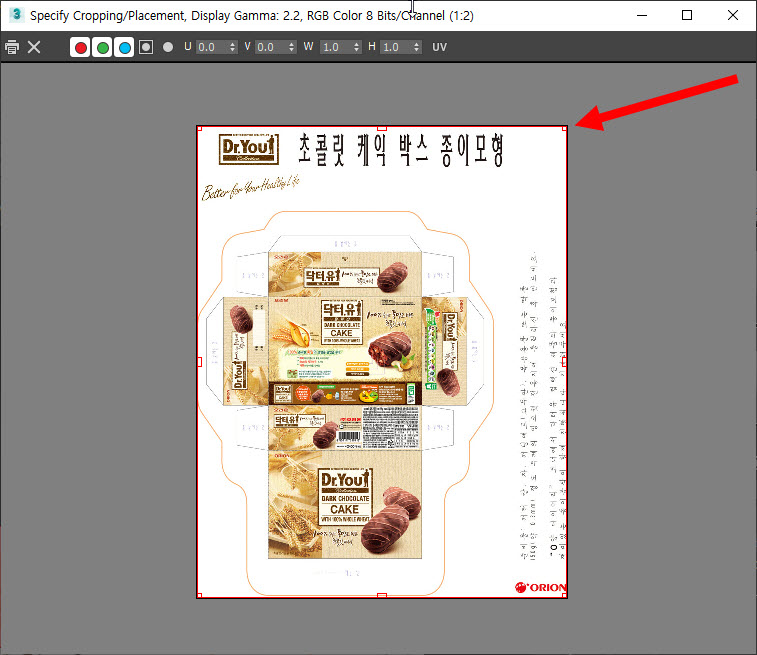Close the Specify Cropping/Placement window
The image size is (757, 655).
tap(732, 15)
